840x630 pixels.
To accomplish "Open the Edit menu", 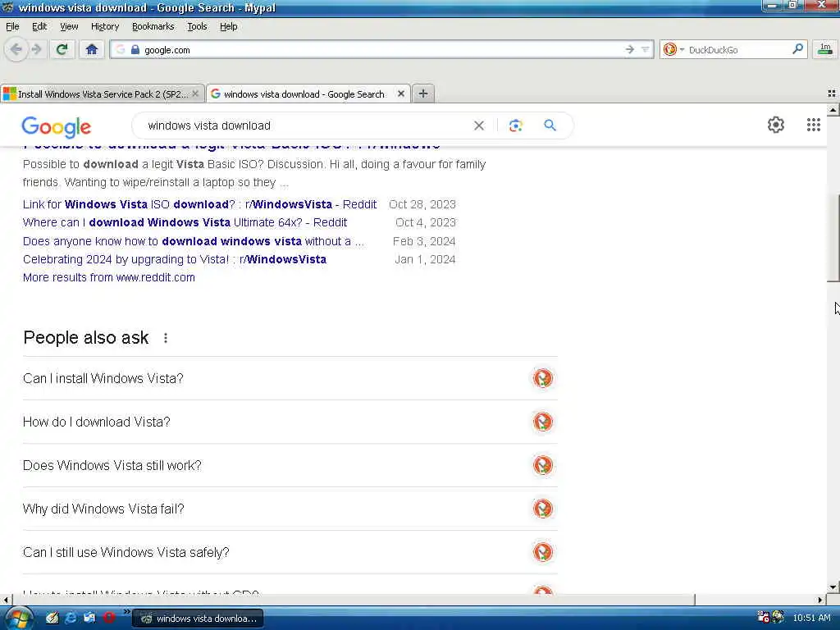I will 39,26.
